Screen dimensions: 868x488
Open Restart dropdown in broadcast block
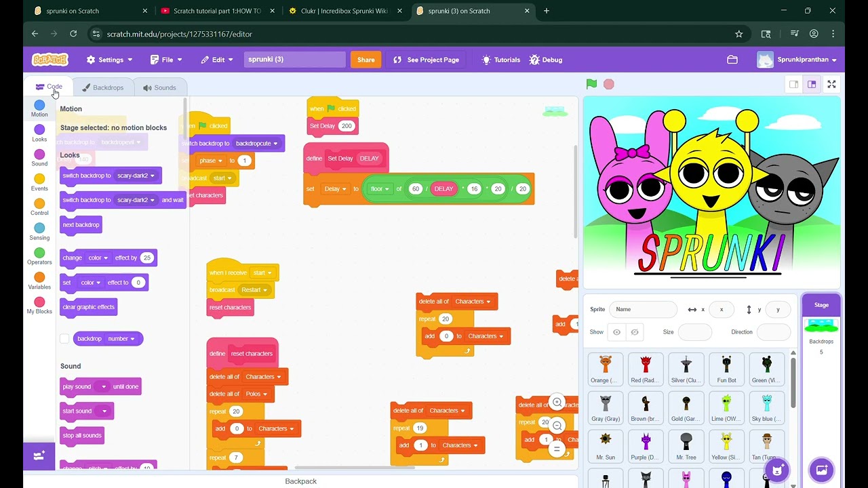point(254,289)
